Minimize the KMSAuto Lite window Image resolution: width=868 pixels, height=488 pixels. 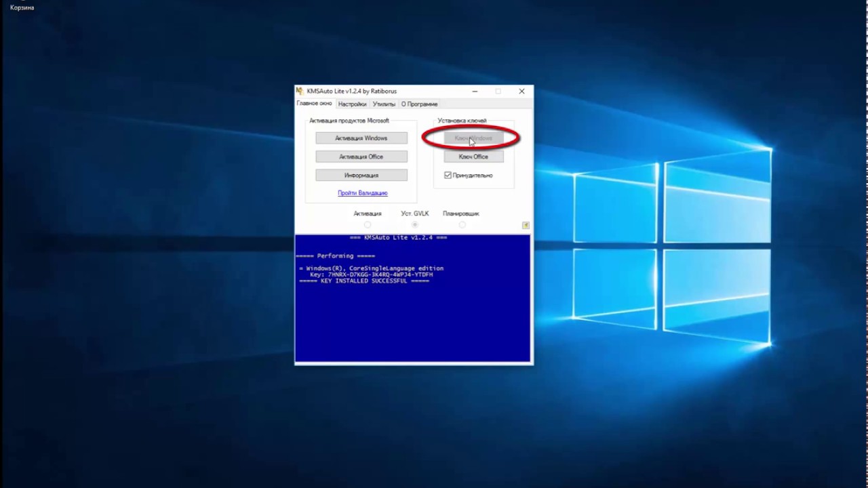click(x=475, y=91)
